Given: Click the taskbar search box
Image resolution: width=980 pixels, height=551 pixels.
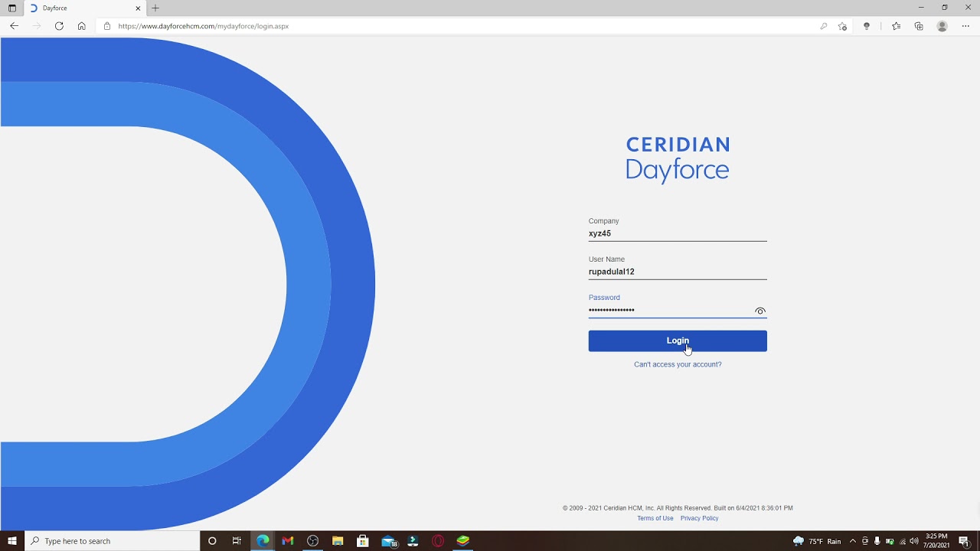Looking at the screenshot, I should [x=113, y=541].
